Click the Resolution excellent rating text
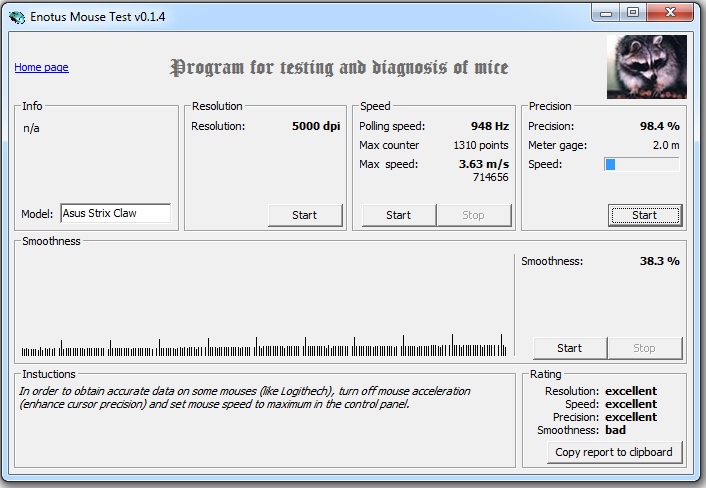The height and width of the screenshot is (488, 706). tap(631, 391)
